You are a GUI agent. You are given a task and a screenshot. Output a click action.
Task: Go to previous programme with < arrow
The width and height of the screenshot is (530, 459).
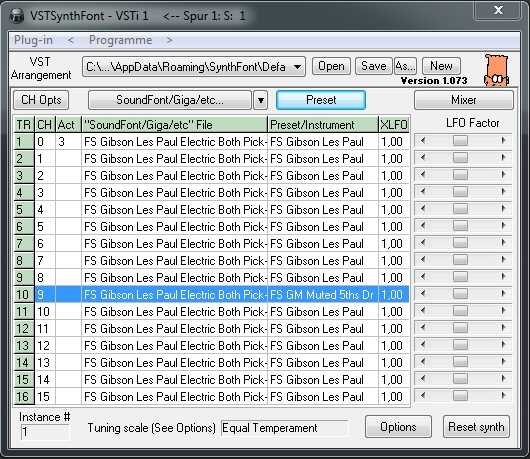coord(71,40)
